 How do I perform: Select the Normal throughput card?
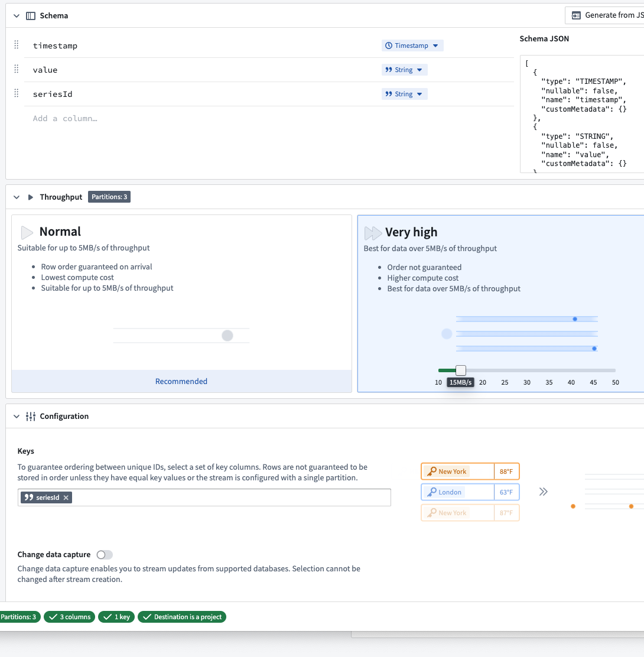click(181, 304)
